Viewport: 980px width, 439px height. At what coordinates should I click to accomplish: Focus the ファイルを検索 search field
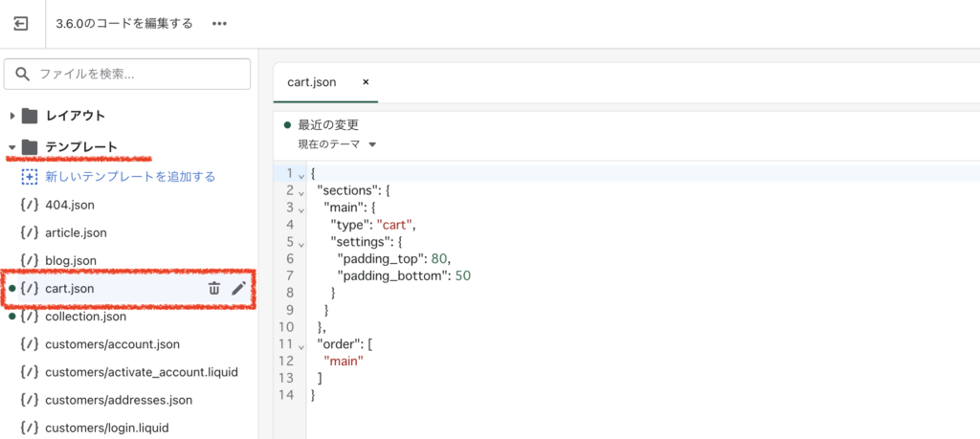click(127, 75)
